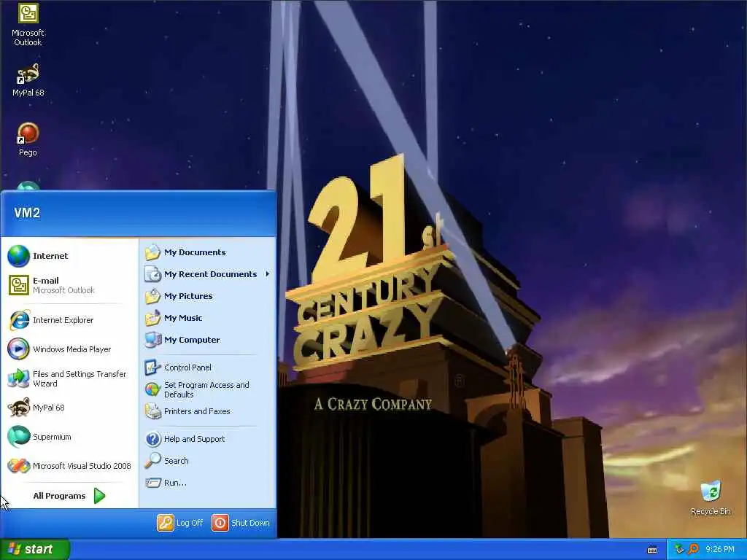
Task: Open My Documents label in Start menu
Action: (195, 252)
